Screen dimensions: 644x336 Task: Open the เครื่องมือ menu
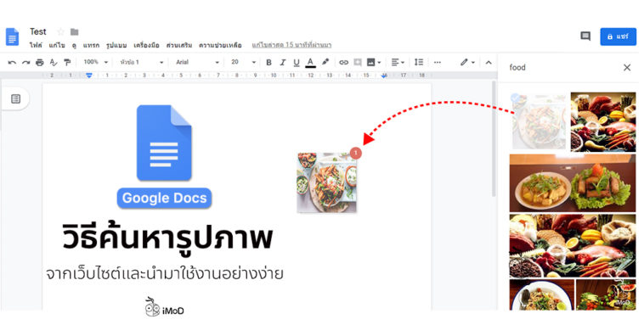(146, 45)
